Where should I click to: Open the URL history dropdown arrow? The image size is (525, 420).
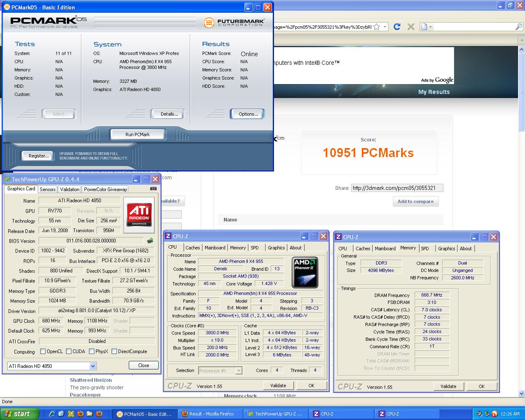click(x=385, y=27)
